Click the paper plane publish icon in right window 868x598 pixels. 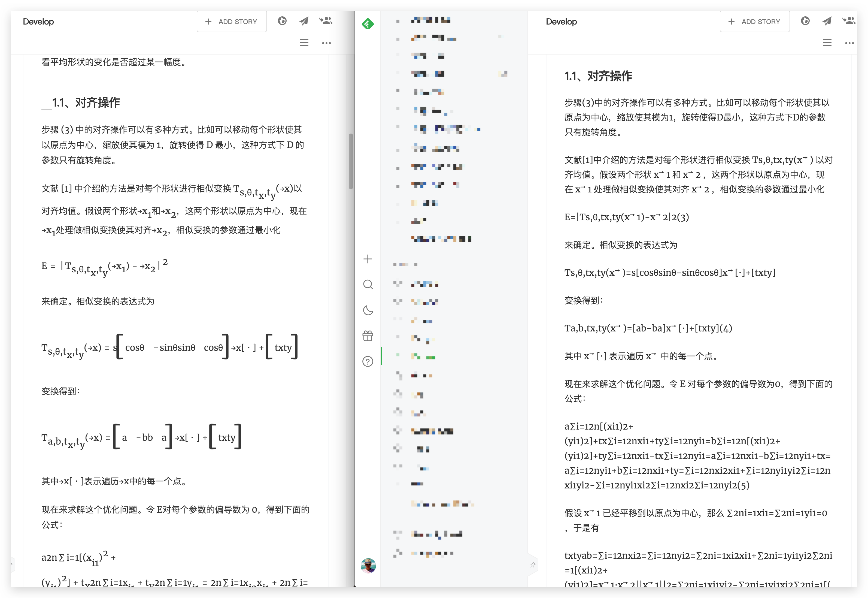[x=827, y=21]
